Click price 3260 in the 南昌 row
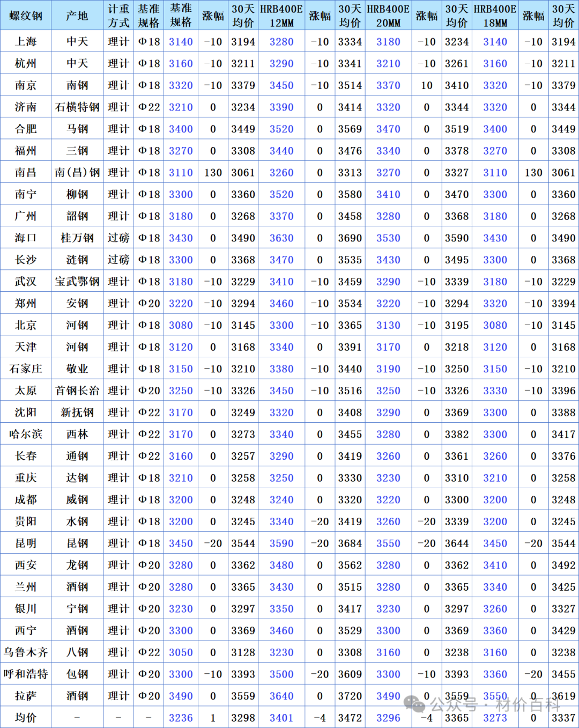 pyautogui.click(x=281, y=172)
